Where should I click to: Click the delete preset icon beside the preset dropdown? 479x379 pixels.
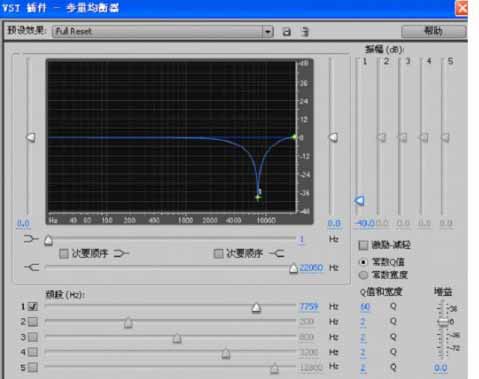305,32
